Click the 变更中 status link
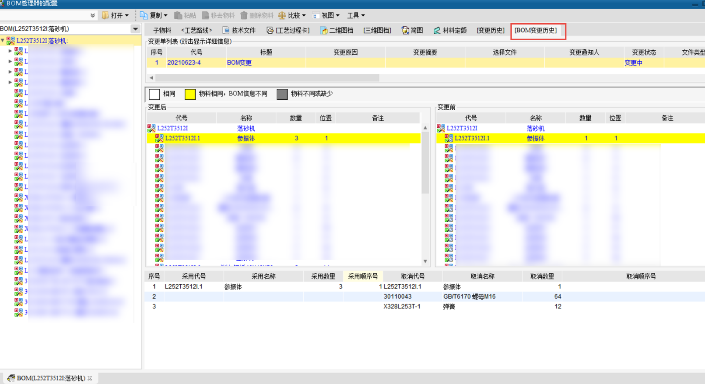 pyautogui.click(x=633, y=63)
